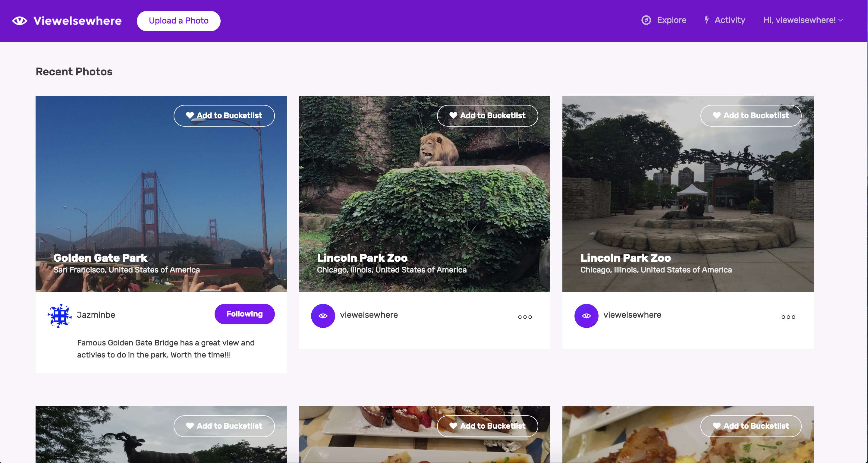
Task: Click the Explore compass icon
Action: click(646, 20)
